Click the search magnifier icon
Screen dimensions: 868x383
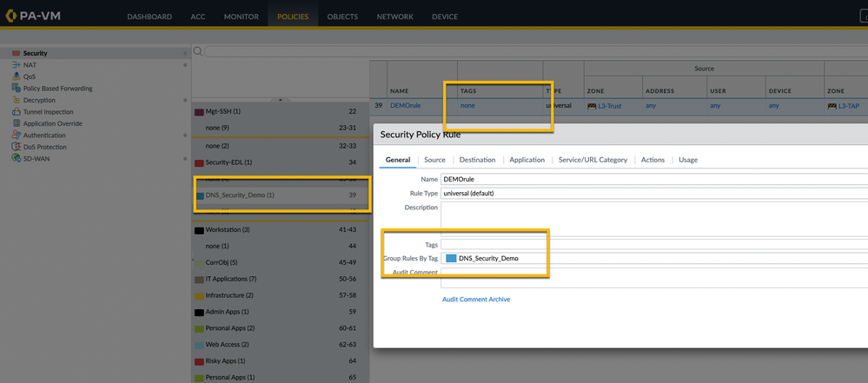click(198, 52)
